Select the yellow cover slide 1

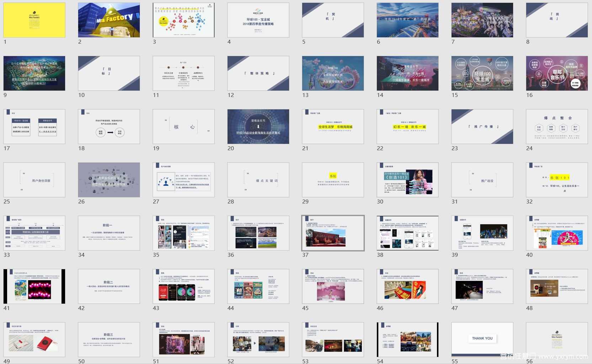pyautogui.click(x=34, y=20)
